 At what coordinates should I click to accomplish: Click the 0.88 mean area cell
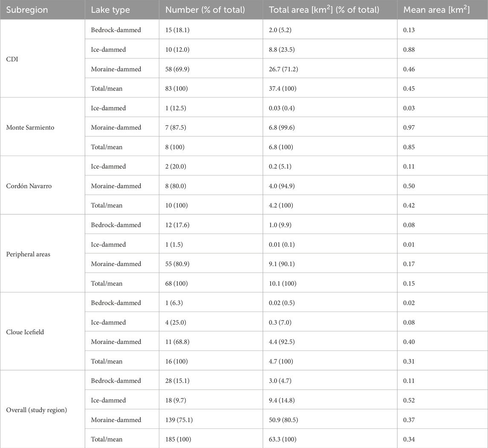[409, 49]
